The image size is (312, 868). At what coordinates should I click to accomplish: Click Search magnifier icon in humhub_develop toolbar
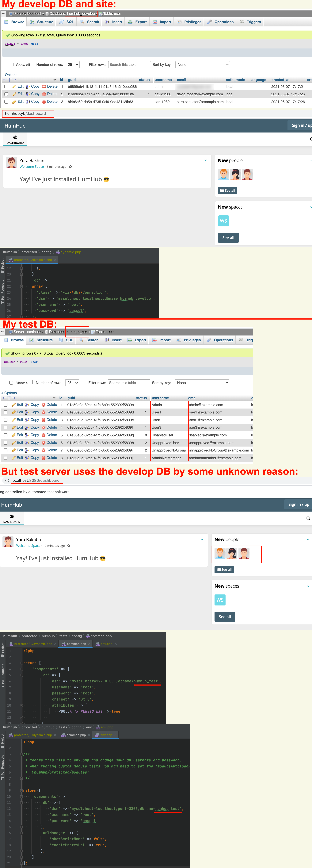click(x=82, y=22)
